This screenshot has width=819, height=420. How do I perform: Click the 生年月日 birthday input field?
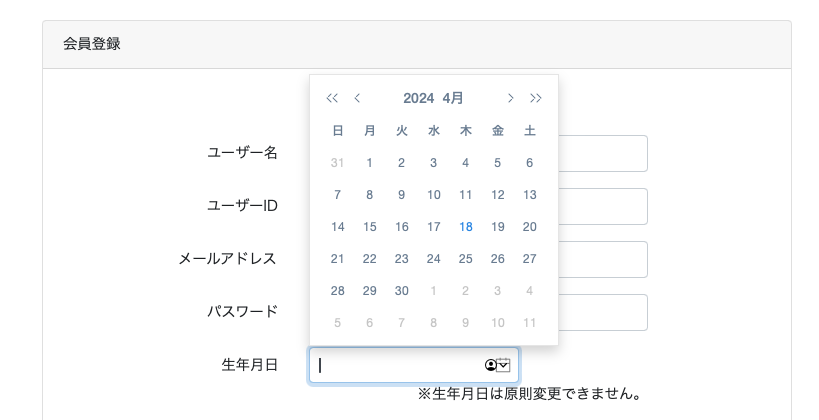tap(400, 366)
